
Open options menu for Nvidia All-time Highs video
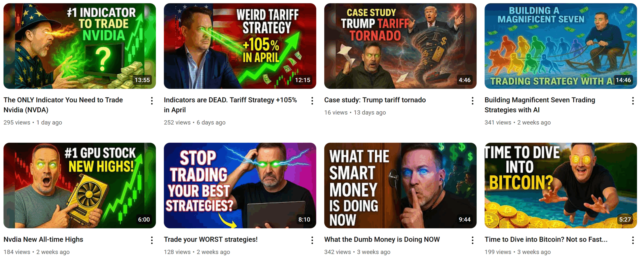(152, 240)
